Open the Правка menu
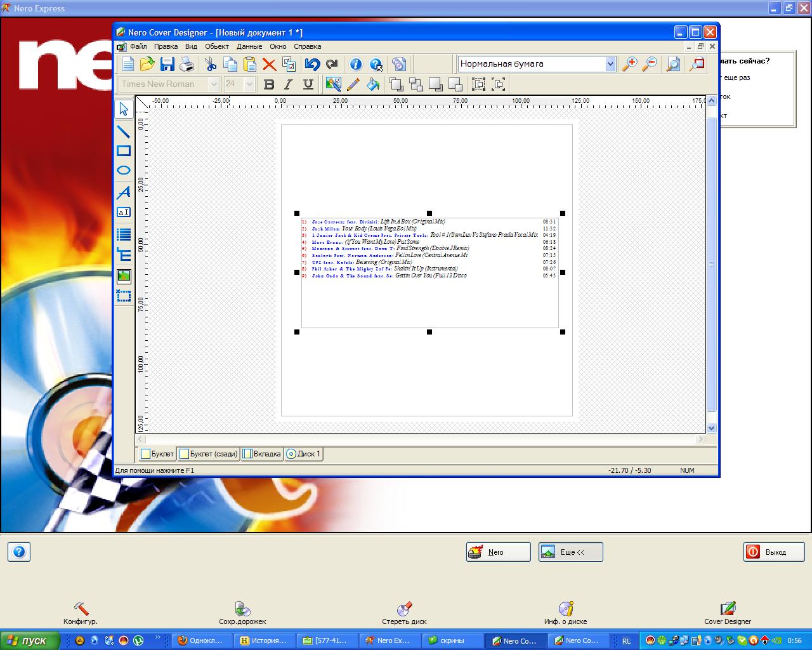Image resolution: width=812 pixels, height=650 pixels. [166, 46]
